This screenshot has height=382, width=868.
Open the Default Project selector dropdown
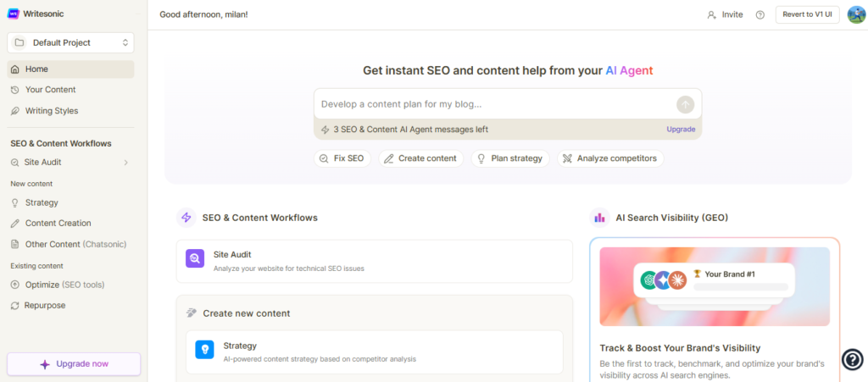[x=70, y=42]
